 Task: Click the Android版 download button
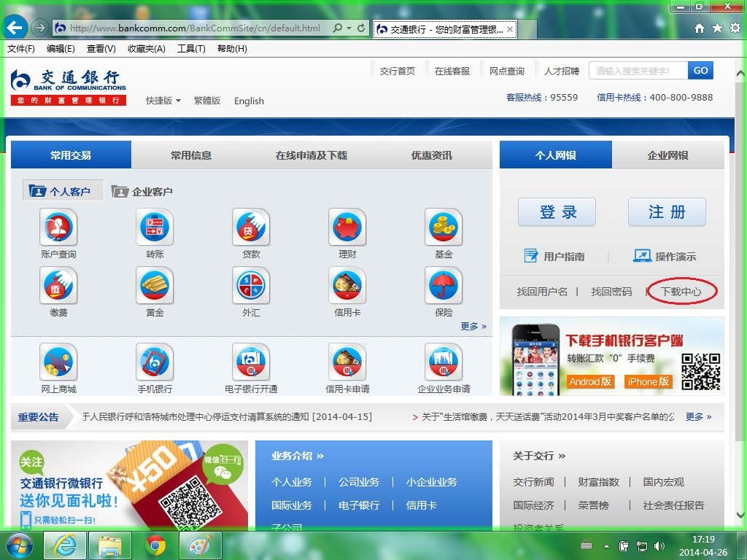click(x=590, y=381)
